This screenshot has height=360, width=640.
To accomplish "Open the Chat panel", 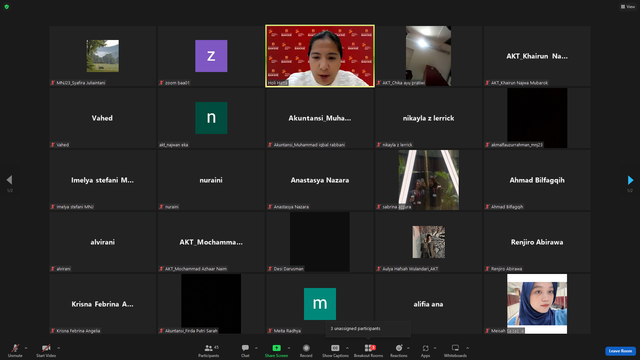I will [x=245, y=350].
